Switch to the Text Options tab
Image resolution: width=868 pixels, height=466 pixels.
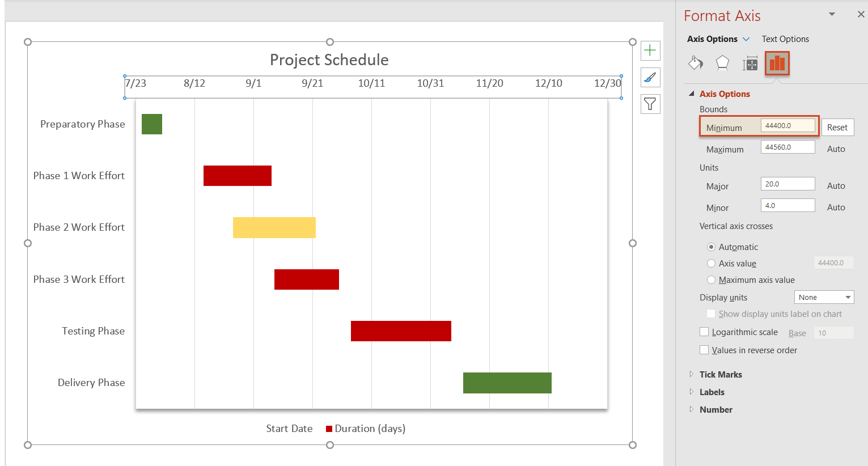pos(785,39)
